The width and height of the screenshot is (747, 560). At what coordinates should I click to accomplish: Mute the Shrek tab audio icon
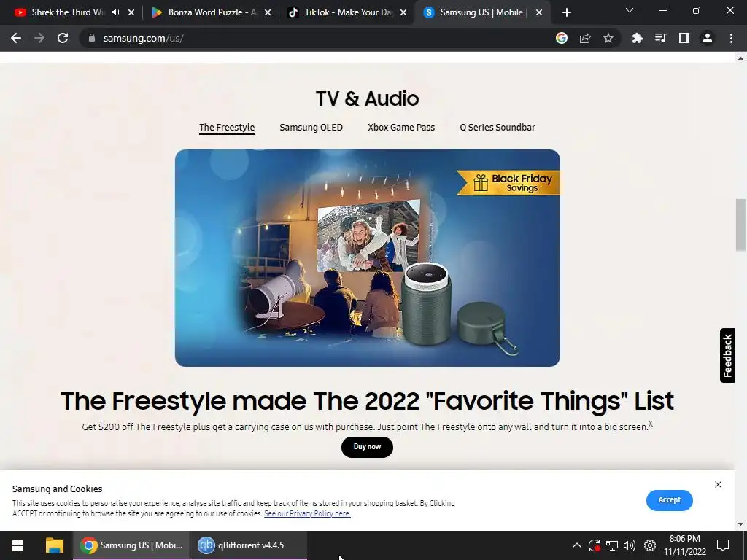[116, 12]
